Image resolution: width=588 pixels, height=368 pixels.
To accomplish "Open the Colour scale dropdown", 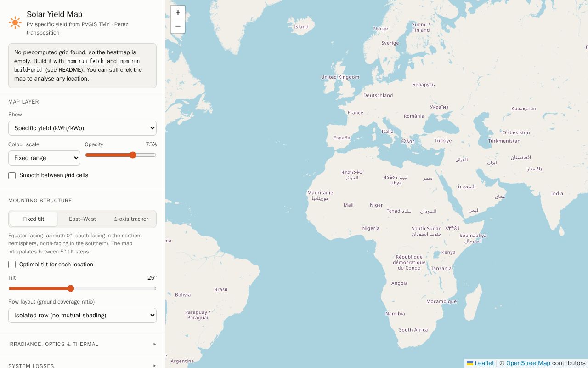I will tap(44, 158).
